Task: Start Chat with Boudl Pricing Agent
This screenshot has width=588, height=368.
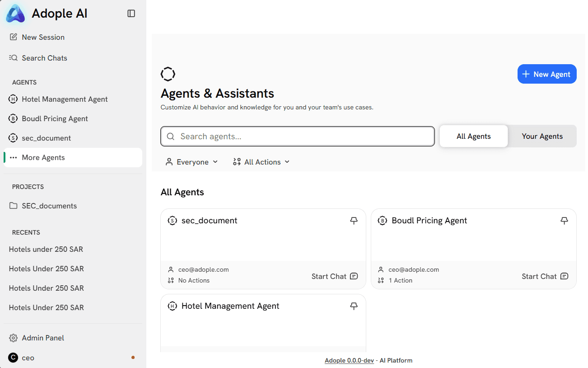Action: pyautogui.click(x=545, y=276)
